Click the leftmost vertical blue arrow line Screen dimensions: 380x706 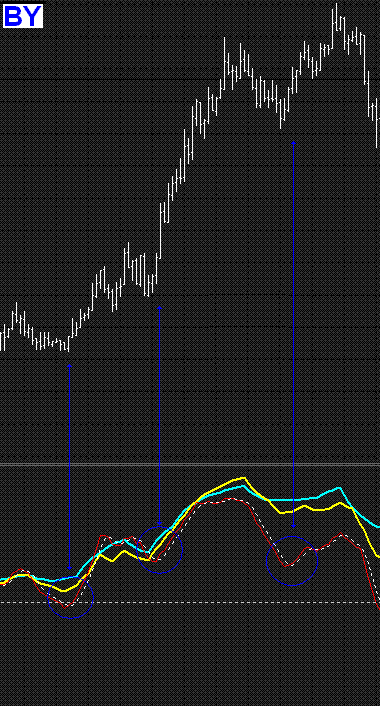tap(69, 467)
